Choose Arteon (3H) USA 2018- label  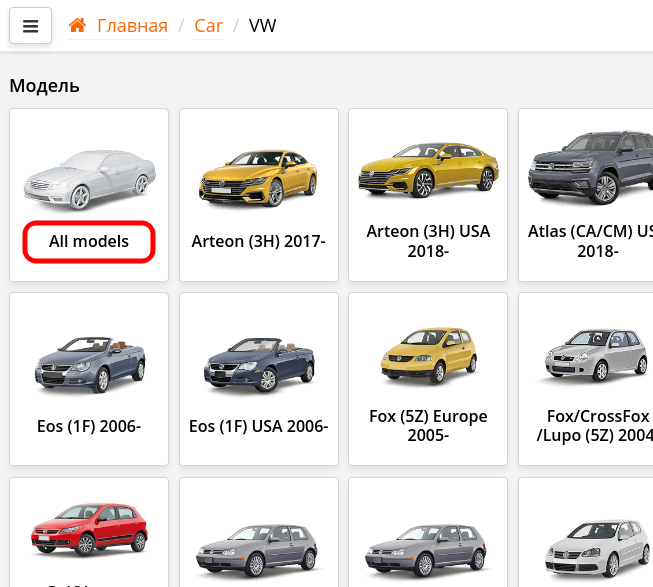coord(428,241)
